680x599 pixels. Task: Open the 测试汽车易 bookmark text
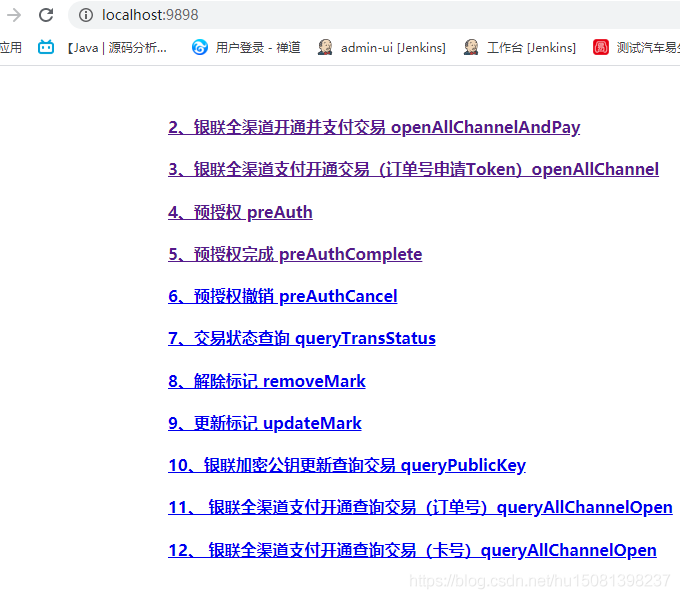click(x=648, y=47)
